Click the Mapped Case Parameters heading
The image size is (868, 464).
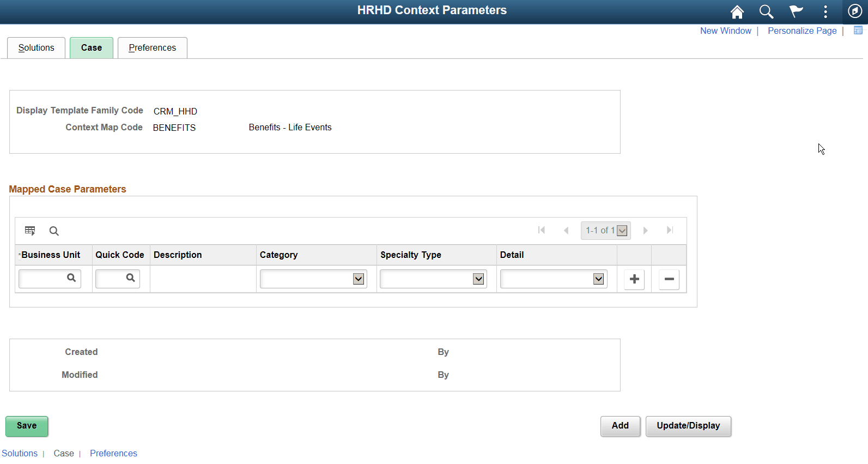68,189
